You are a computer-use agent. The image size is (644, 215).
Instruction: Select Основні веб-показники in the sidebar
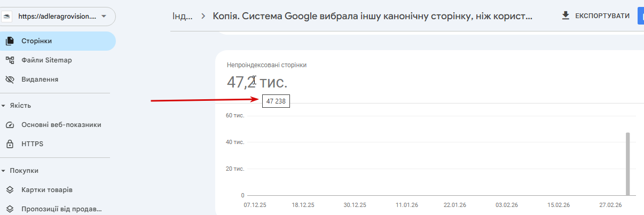(61, 125)
